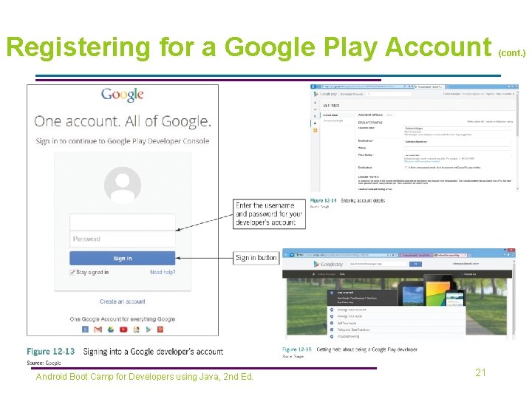Click the Manage Your Account bullet icon
532x399 pixels.
click(x=332, y=310)
